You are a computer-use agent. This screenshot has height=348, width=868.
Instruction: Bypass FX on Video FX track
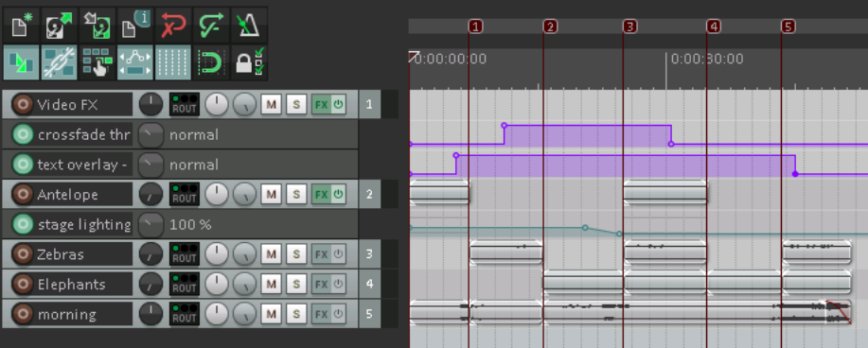(339, 104)
